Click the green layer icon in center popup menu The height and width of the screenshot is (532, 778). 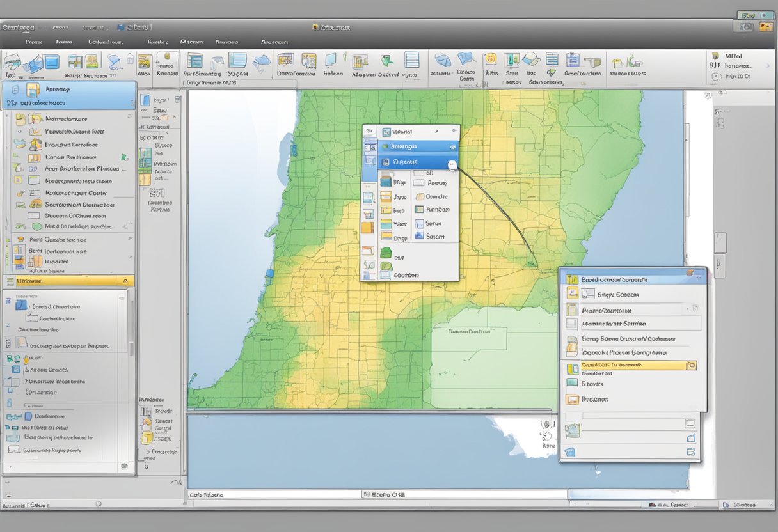385,253
